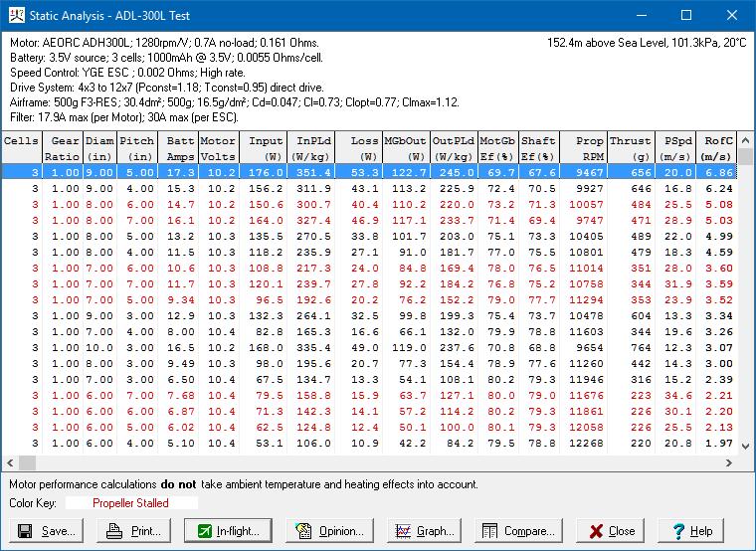
Task: Click the Shaft Ef(%) column header
Action: click(538, 148)
